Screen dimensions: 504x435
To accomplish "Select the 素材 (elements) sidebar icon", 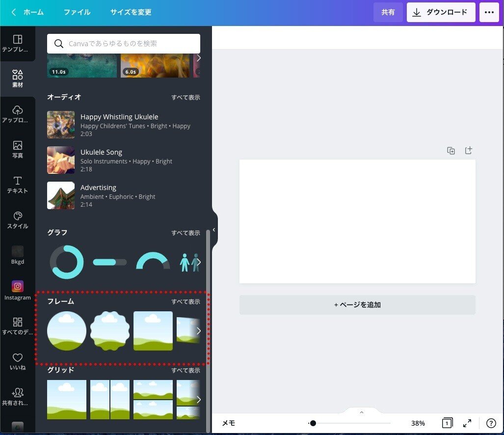I will point(17,78).
